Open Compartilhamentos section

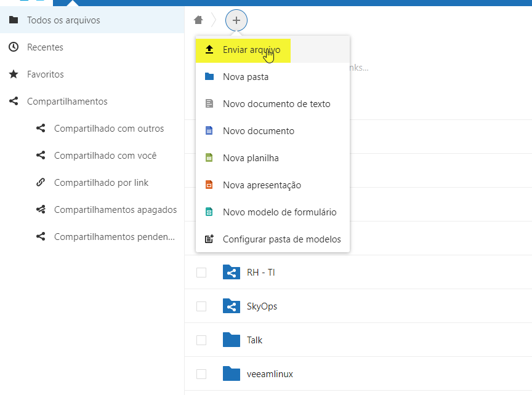92,102
